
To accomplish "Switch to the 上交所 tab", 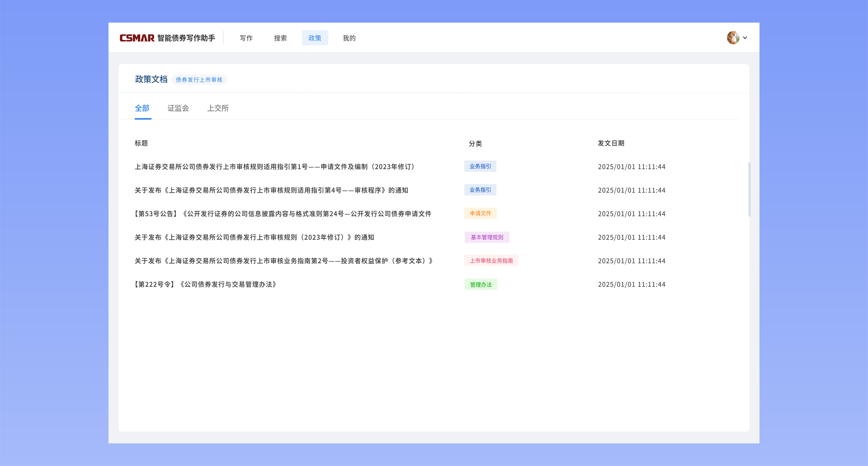I will point(218,108).
